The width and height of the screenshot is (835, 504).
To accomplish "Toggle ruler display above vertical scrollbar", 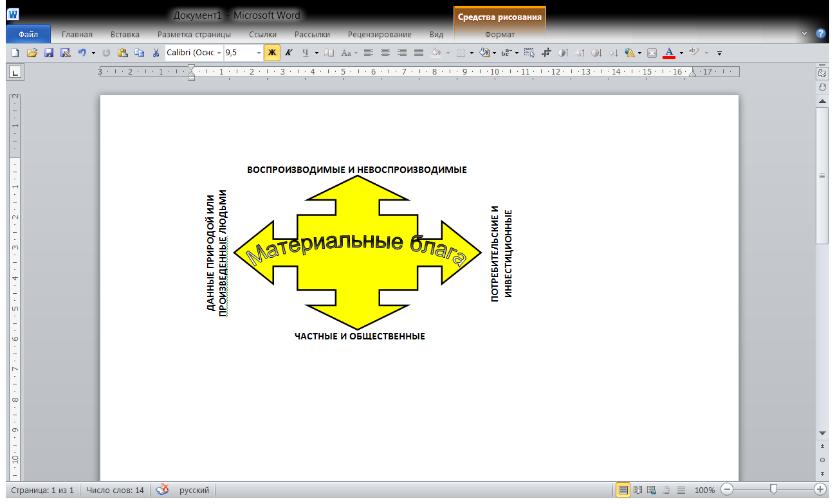I will coord(822,73).
